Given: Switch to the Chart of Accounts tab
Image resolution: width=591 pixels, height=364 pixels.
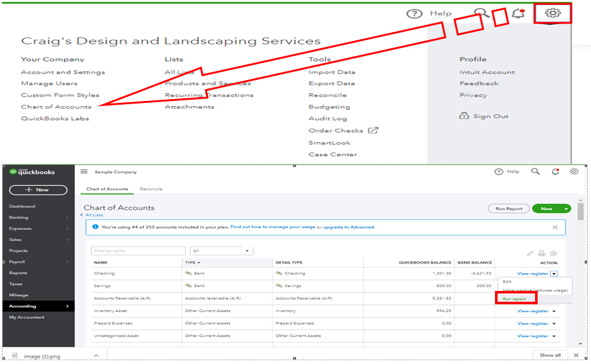Looking at the screenshot, I should tap(107, 189).
